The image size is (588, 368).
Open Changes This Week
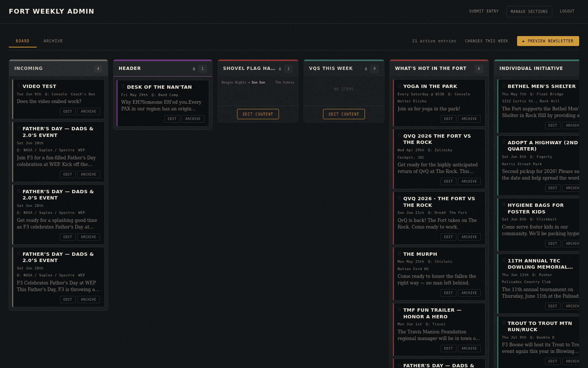point(487,41)
